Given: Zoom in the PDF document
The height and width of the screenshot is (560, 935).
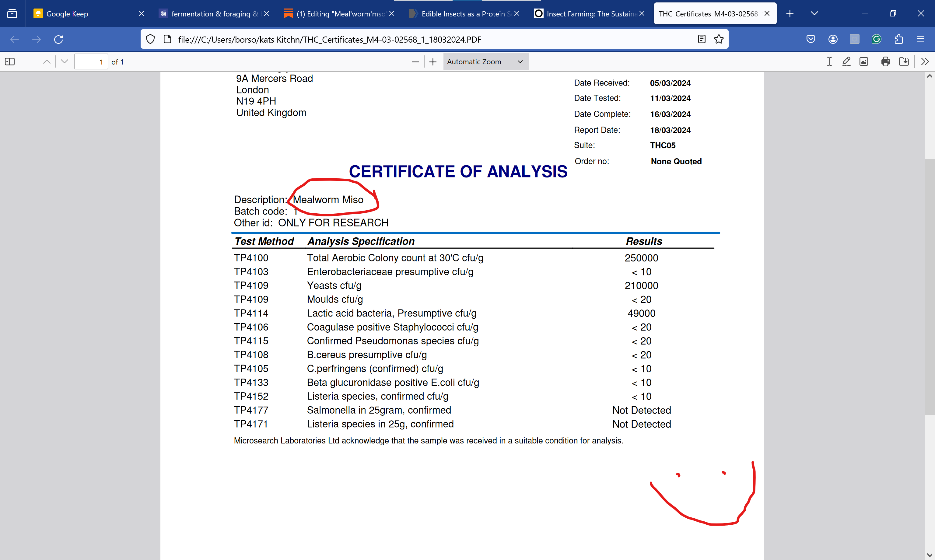Looking at the screenshot, I should 433,61.
